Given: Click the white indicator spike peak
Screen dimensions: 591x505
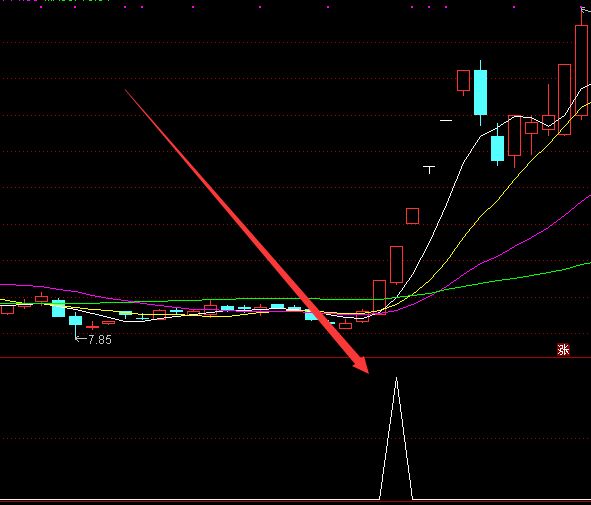Looking at the screenshot, I should click(x=396, y=378).
